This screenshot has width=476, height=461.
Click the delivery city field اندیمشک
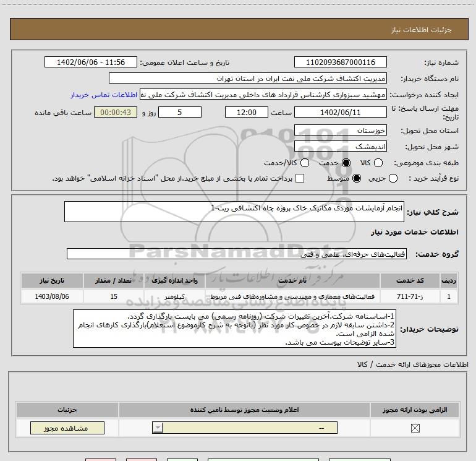(340, 147)
